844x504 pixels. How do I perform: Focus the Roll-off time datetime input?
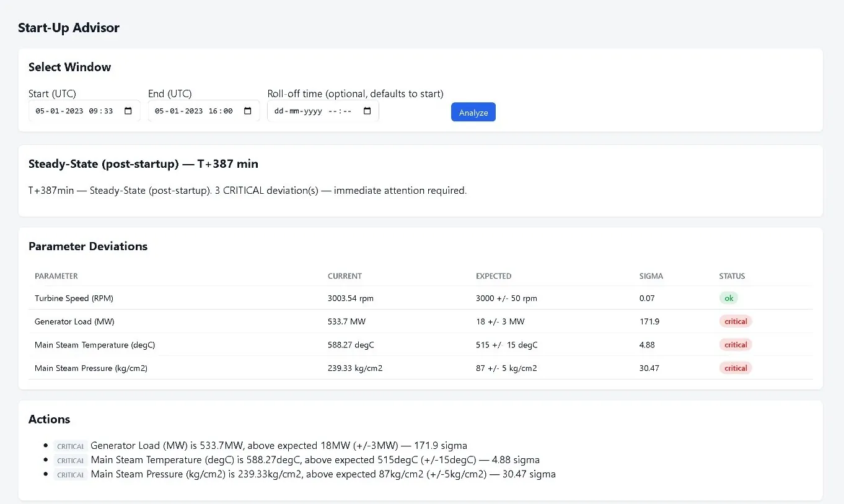pos(323,111)
